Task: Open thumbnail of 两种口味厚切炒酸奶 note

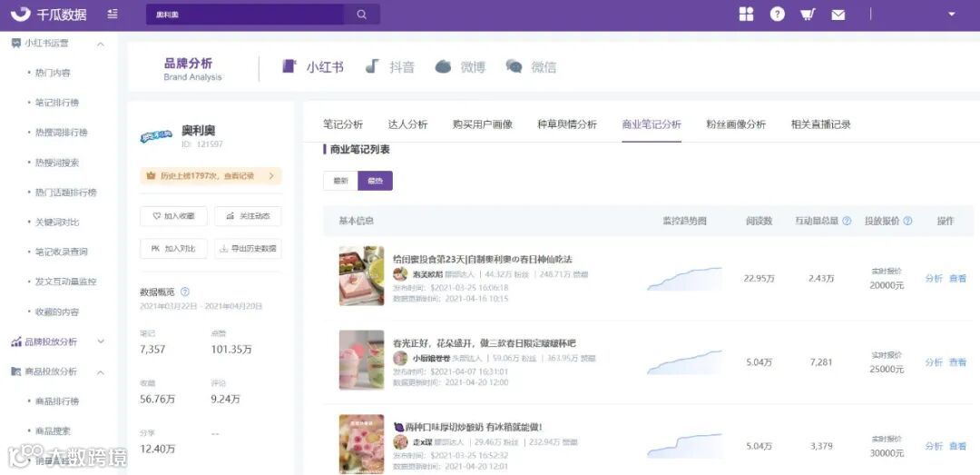Action: click(361, 443)
